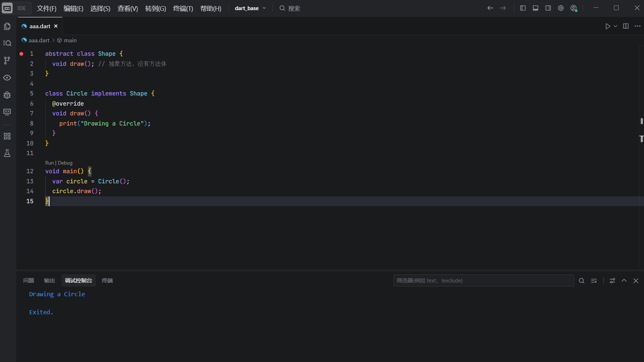Click the panel search magnifier icon

pos(581,281)
